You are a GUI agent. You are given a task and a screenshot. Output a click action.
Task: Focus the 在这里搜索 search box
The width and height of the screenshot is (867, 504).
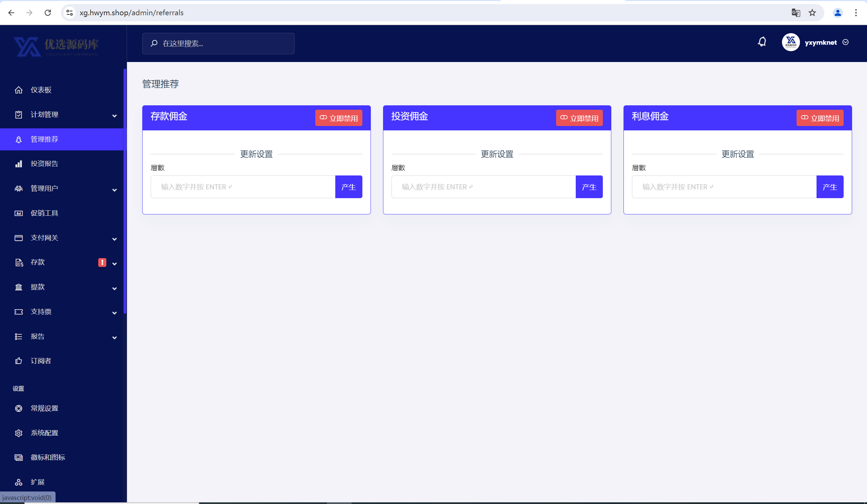click(218, 43)
